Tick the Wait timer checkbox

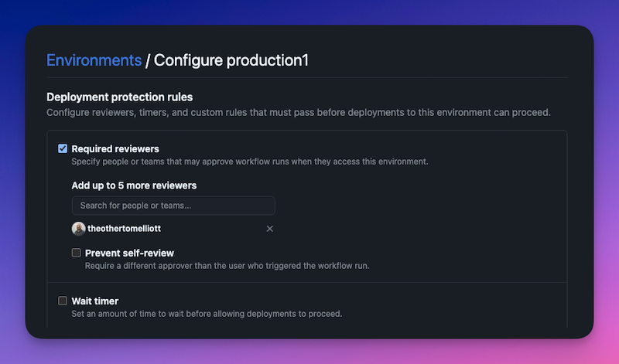coord(63,301)
